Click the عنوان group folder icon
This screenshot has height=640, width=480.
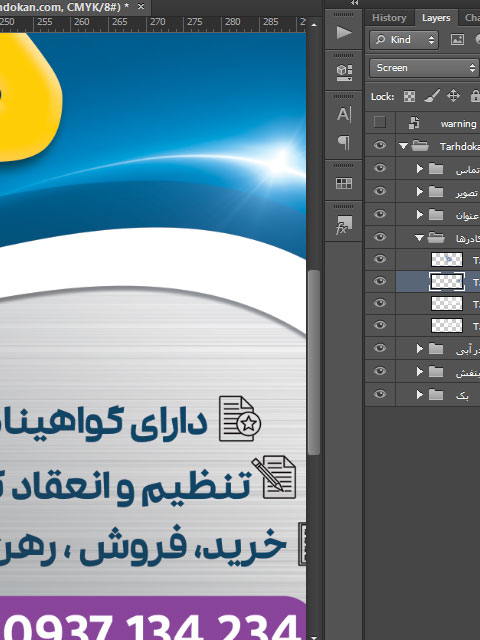(436, 214)
